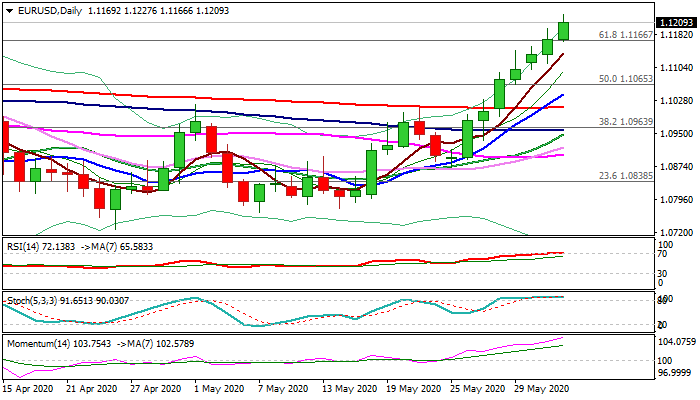
Task: Select the EURUSD,Daily chart title
Action: click(50, 11)
